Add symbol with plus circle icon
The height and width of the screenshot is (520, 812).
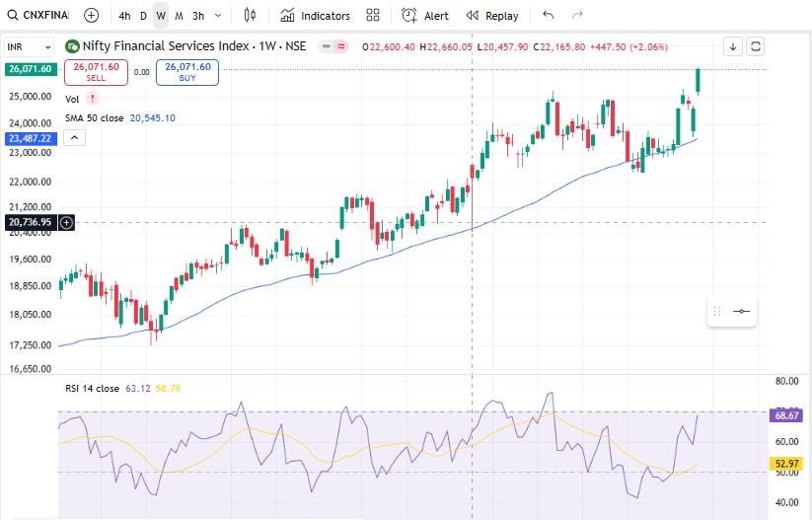click(91, 16)
